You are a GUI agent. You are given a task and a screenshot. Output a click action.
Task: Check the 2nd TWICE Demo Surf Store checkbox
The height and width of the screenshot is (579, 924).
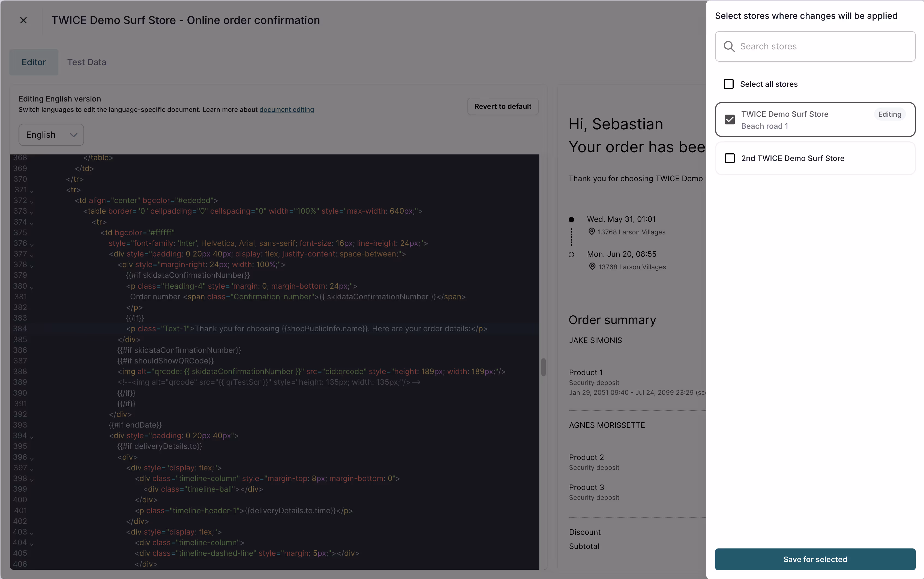(730, 158)
